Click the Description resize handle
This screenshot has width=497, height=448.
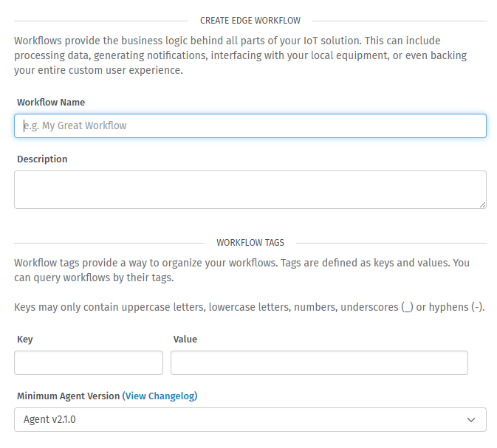tap(482, 205)
